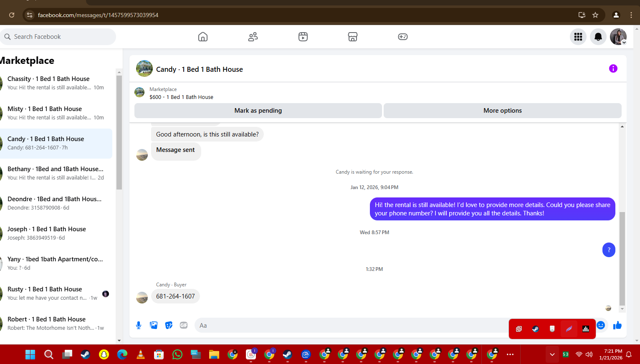Send a thumbs-up like
The width and height of the screenshot is (640, 364).
point(617,325)
